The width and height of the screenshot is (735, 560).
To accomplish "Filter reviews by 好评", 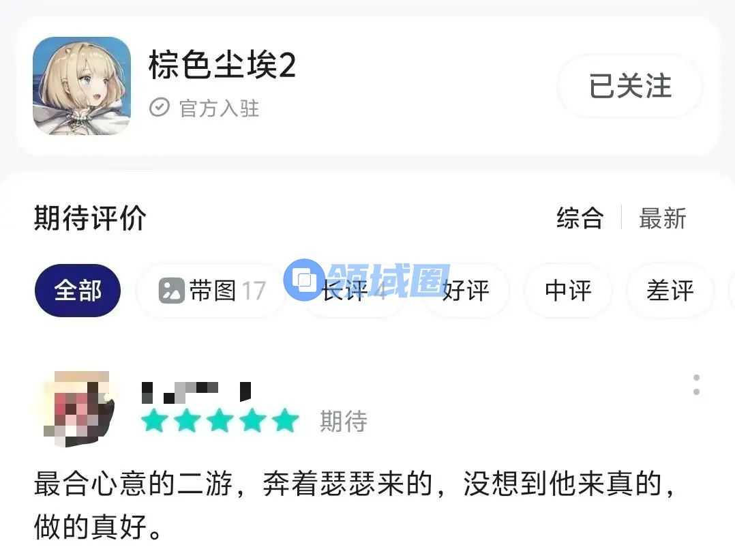I will click(x=466, y=291).
